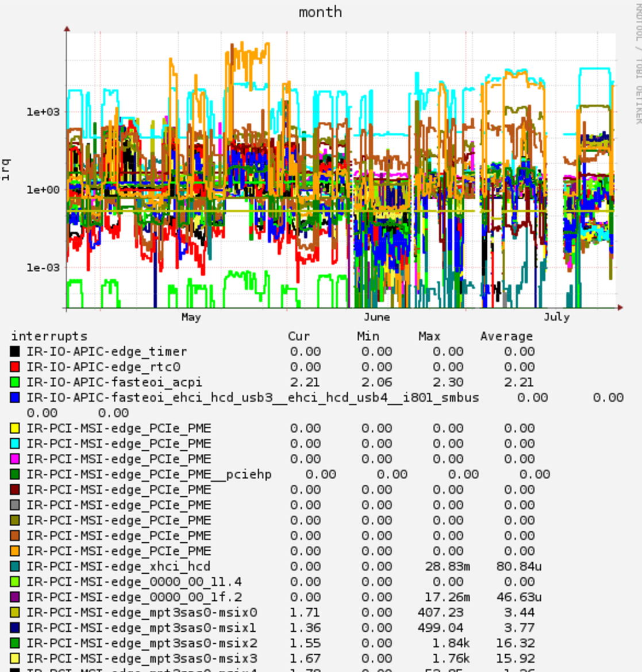
Task: Click the 'IR-PCI-MSI-edge_mpt3sas0-msix0' label
Action: (142, 612)
